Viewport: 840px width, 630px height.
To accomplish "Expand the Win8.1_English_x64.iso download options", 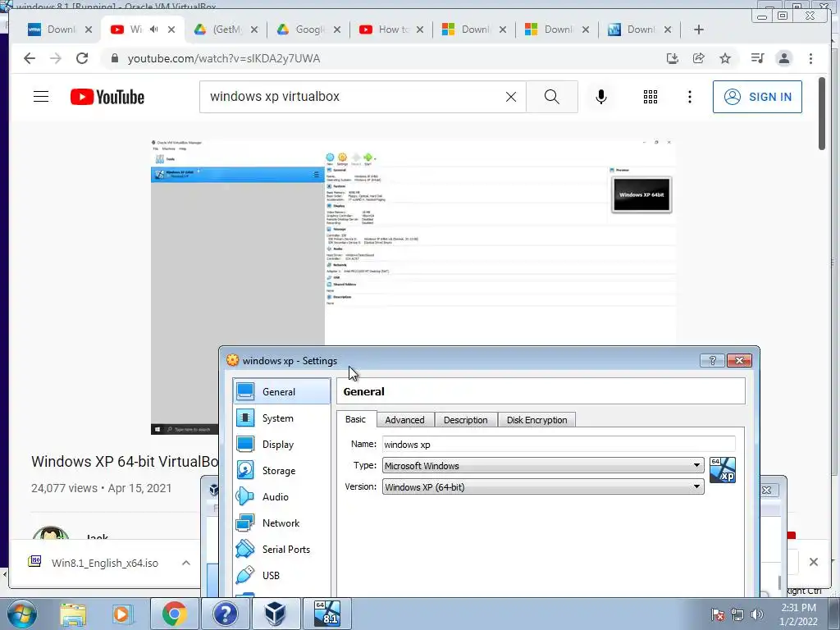I will pos(186,563).
